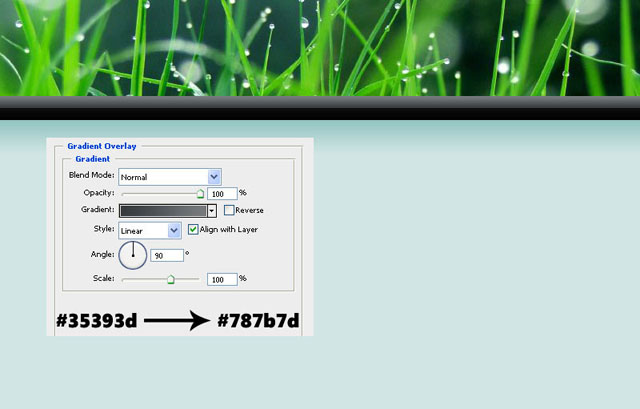640x409 pixels.
Task: Click the Gradient Overlay heading
Action: 102,146
